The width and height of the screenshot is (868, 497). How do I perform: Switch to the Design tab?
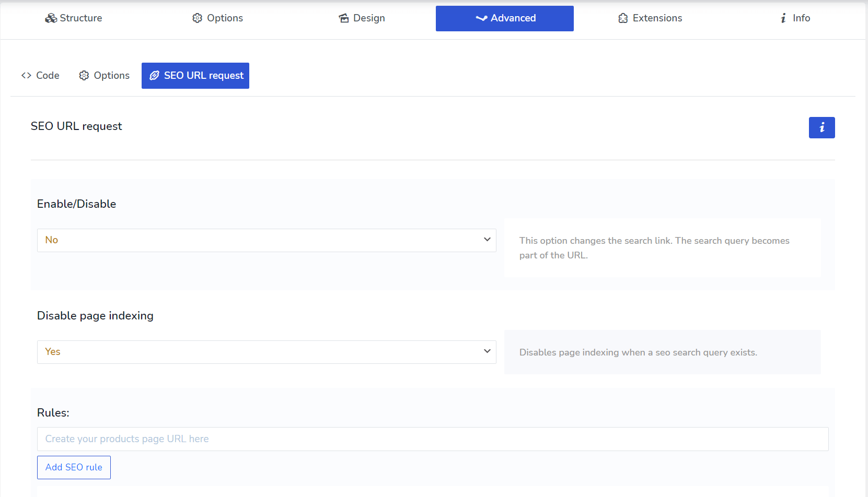[362, 18]
